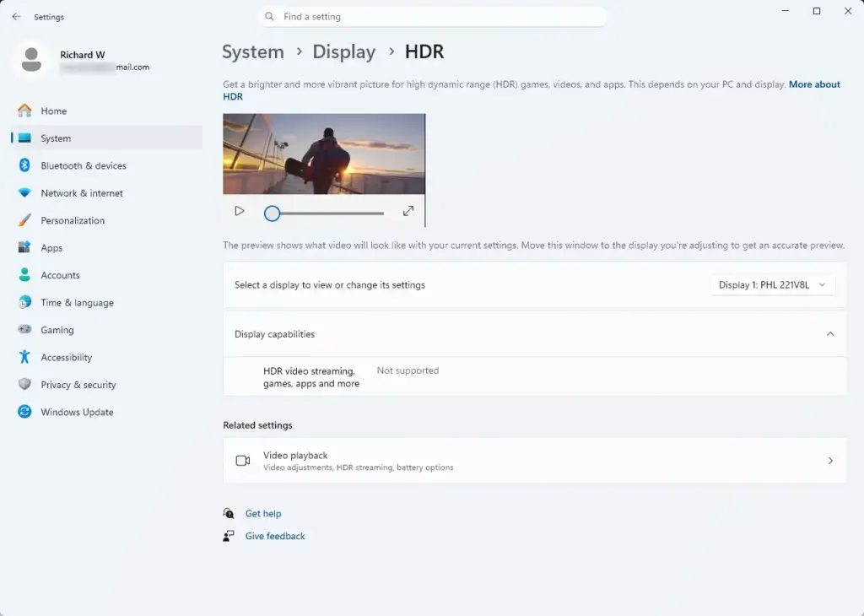Click the Not supported status text

pyautogui.click(x=408, y=370)
